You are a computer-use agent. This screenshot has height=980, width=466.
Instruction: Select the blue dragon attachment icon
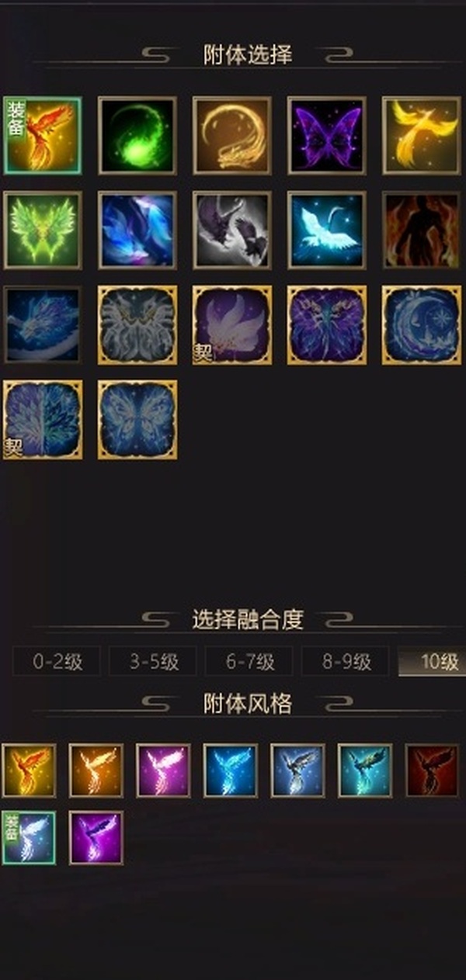(43, 324)
